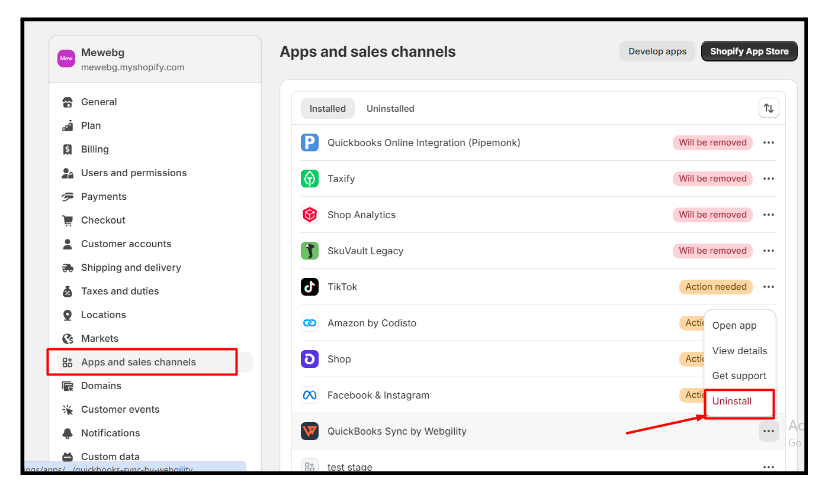Open more options for Taxify
This screenshot has width=824, height=492.
click(768, 179)
